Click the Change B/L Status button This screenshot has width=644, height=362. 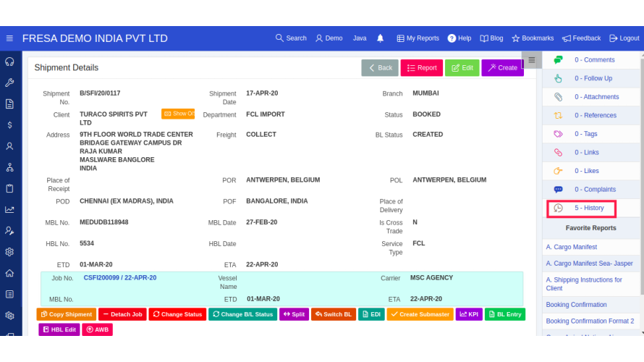coord(242,314)
